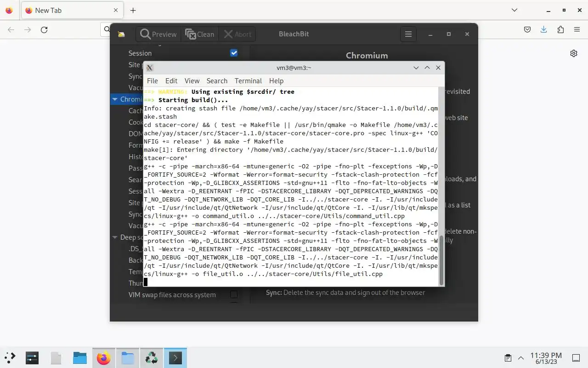Check VIM swap files across system checkbox
Viewport: 588px width, 368px height.
(234, 294)
